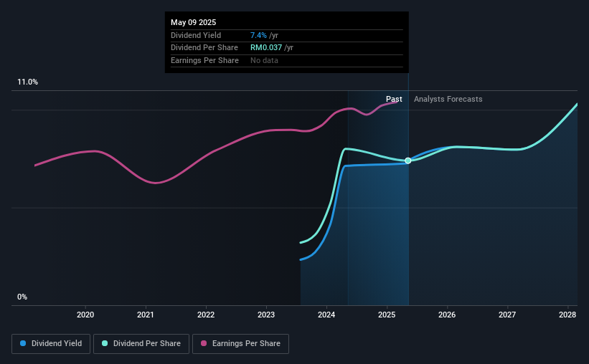589x364 pixels.
Task: Click the 2022 x-axis label
Action: click(206, 315)
